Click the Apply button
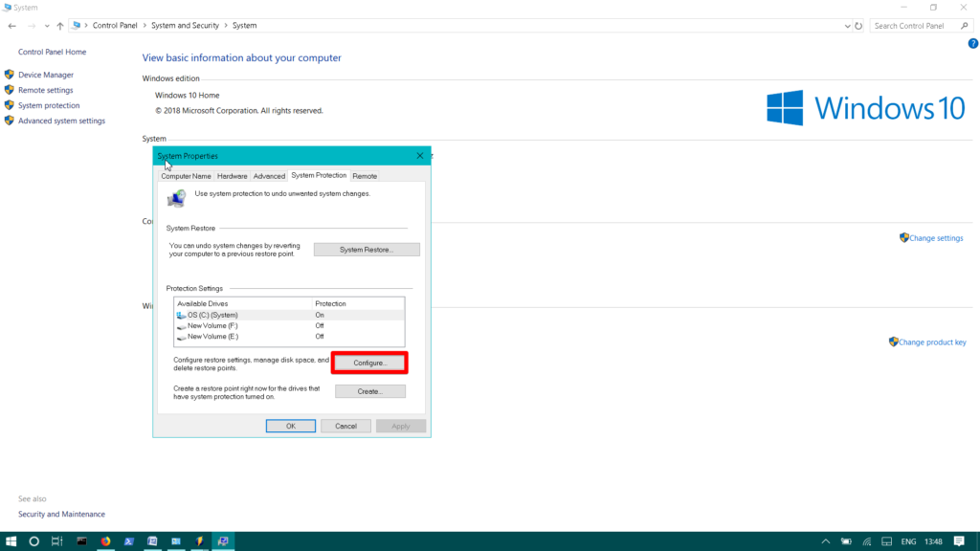Image resolution: width=980 pixels, height=551 pixels. [401, 426]
